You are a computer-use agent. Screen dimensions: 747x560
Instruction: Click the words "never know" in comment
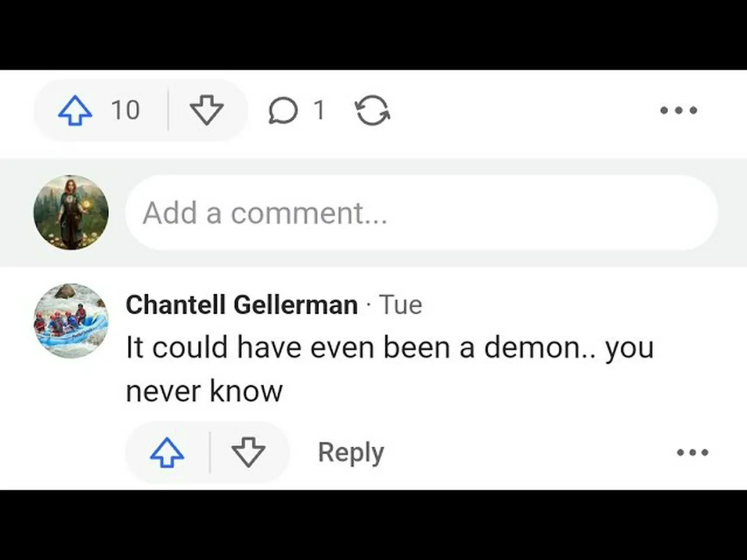204,391
